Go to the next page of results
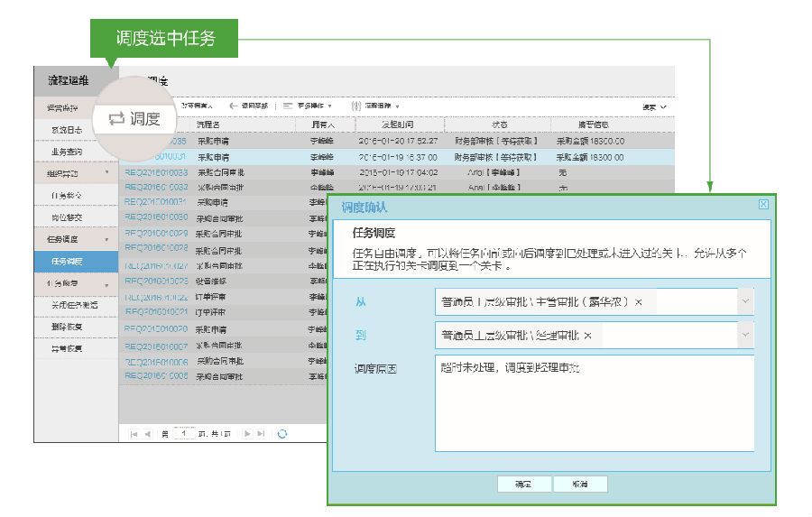The height and width of the screenshot is (517, 812). 247,434
